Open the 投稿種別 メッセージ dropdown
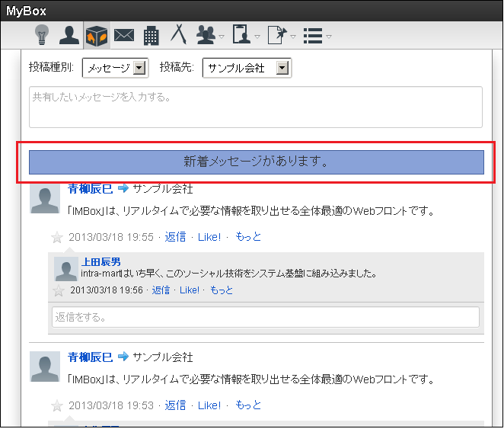The image size is (504, 429). 116,68
